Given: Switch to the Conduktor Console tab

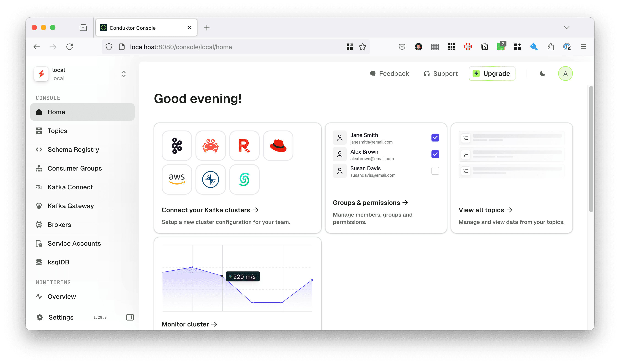Looking at the screenshot, I should [x=146, y=27].
